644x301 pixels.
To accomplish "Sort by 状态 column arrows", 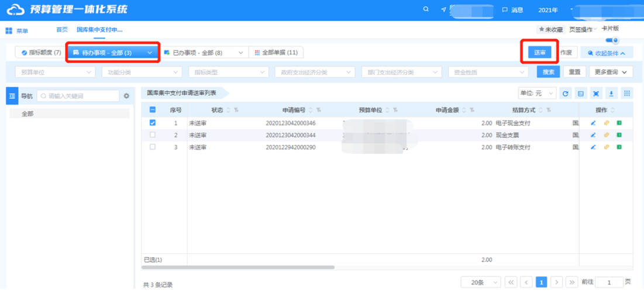I will [228, 110].
